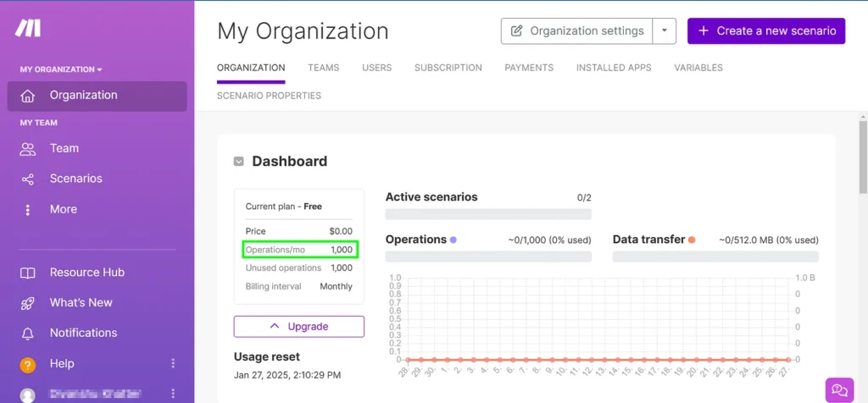Viewport: 868px width, 403px height.
Task: Click the Team people icon
Action: [27, 149]
